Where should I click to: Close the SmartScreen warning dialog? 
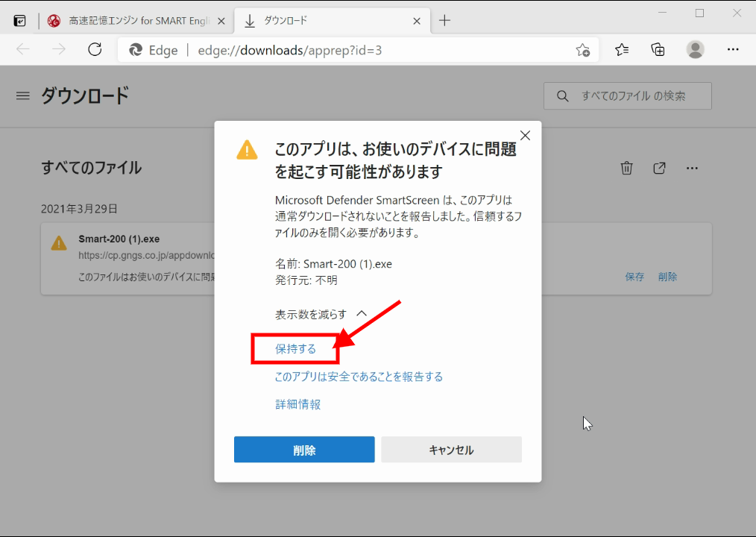[x=525, y=136]
